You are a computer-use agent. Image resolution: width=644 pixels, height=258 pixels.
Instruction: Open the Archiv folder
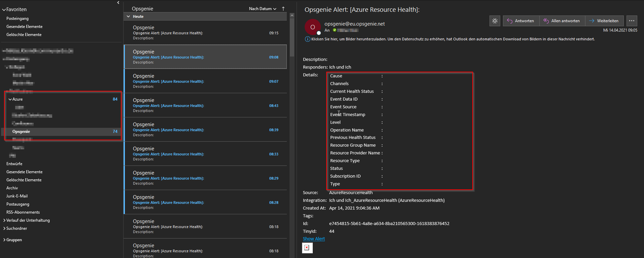[12, 188]
